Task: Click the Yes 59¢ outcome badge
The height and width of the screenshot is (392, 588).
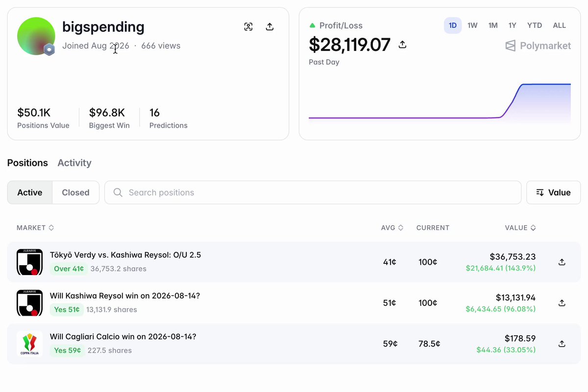Action: pyautogui.click(x=67, y=350)
